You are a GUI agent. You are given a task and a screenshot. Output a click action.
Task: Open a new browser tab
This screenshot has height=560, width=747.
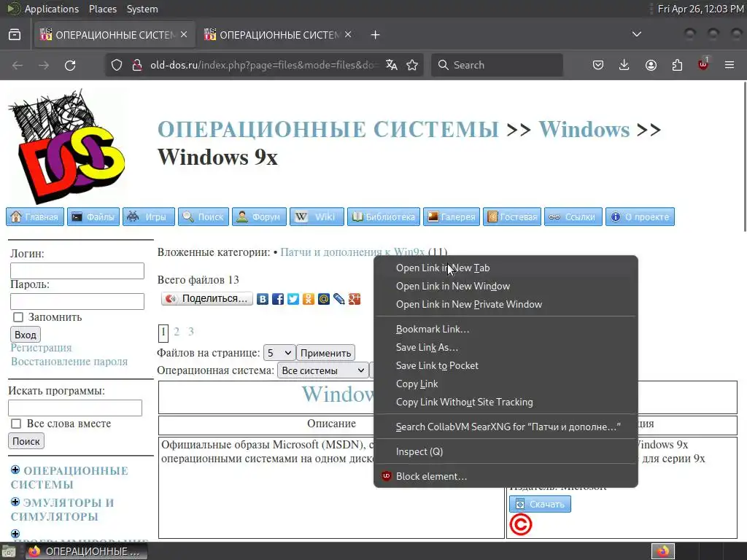(376, 35)
